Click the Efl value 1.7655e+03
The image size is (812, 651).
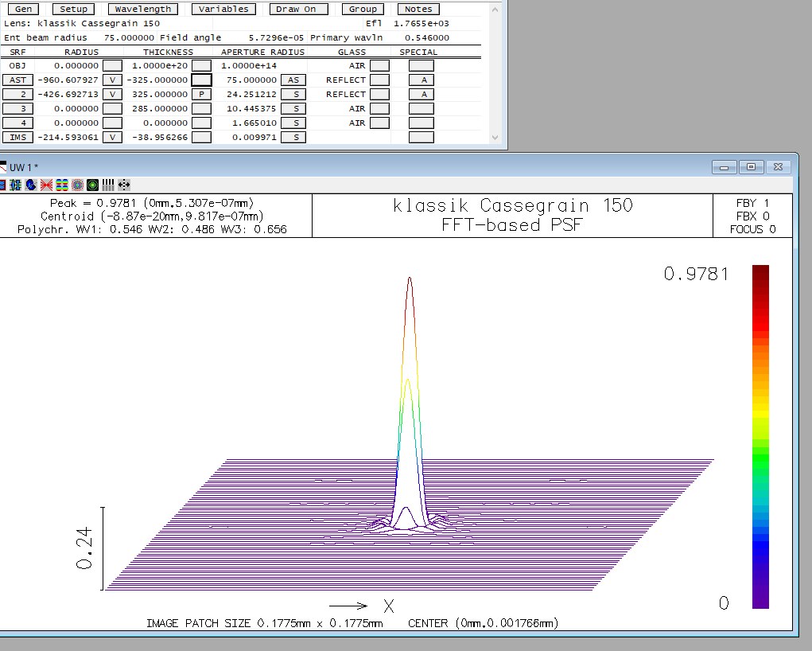pyautogui.click(x=421, y=23)
